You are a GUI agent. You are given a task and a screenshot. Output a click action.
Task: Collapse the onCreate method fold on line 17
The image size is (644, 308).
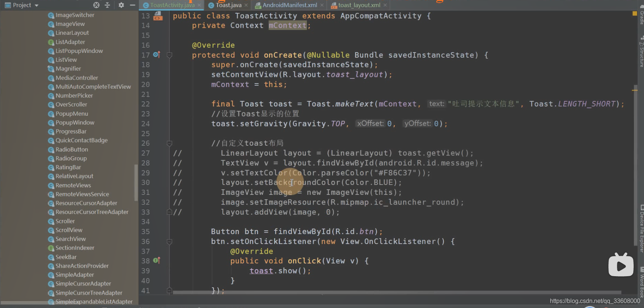[169, 55]
